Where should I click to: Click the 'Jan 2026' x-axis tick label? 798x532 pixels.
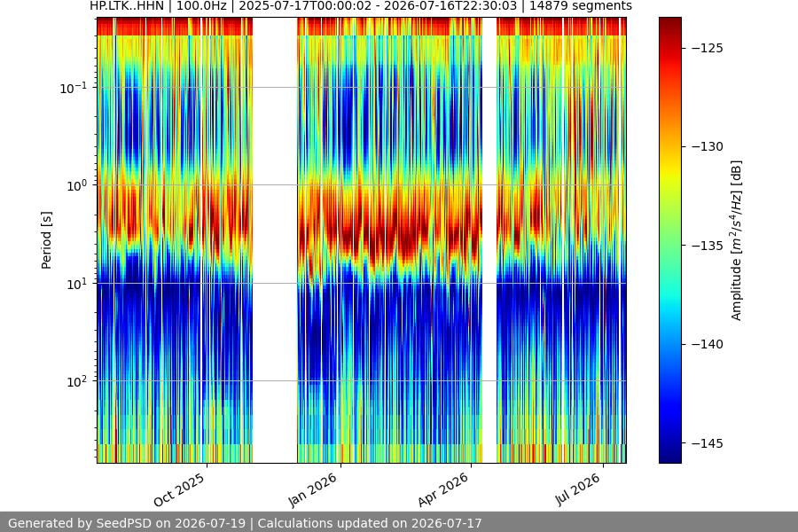click(313, 489)
